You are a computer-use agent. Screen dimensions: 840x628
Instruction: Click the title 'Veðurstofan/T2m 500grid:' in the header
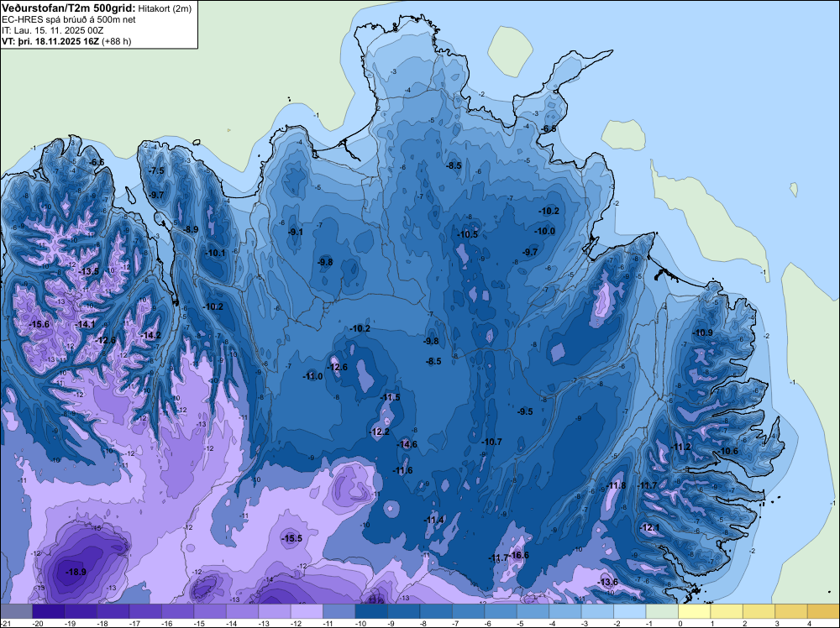click(68, 8)
